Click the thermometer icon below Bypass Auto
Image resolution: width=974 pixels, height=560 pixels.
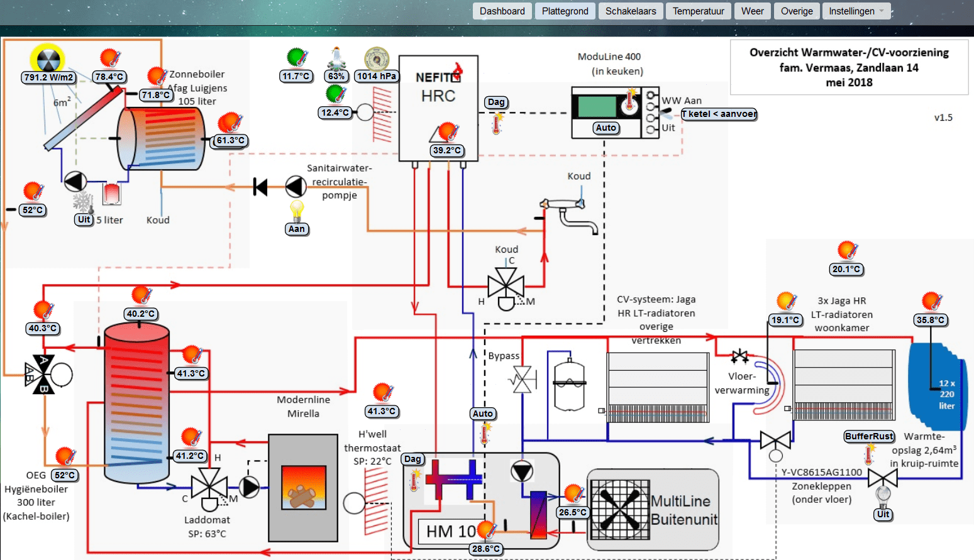coord(485,434)
